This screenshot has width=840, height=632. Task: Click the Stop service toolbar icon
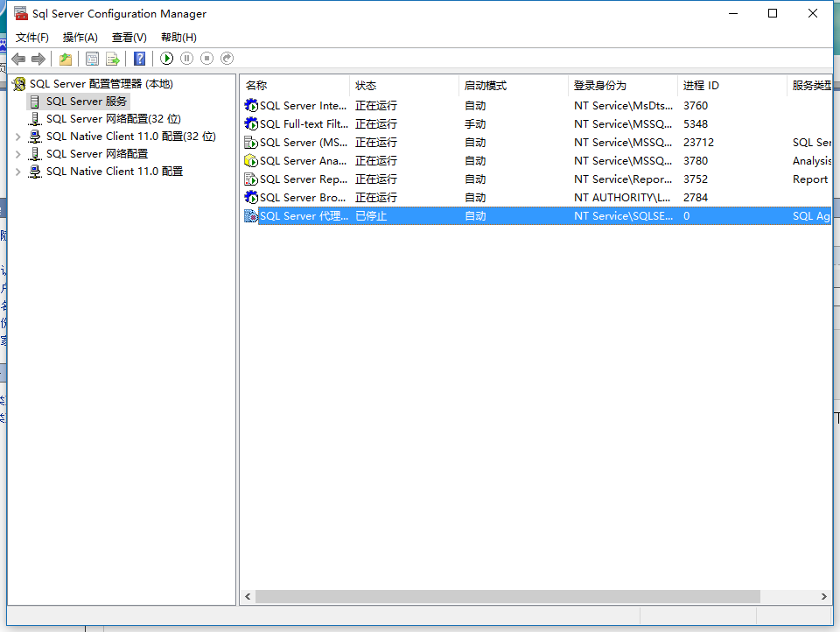[x=206, y=59]
